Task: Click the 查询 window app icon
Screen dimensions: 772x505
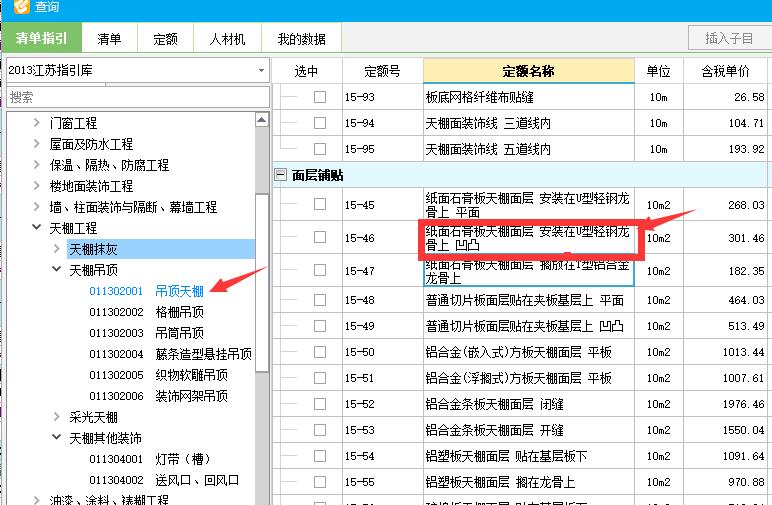Action: pyautogui.click(x=22, y=6)
